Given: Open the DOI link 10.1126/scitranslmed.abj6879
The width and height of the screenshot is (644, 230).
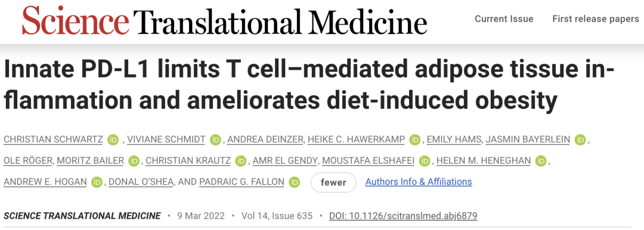Looking at the screenshot, I should [x=403, y=216].
